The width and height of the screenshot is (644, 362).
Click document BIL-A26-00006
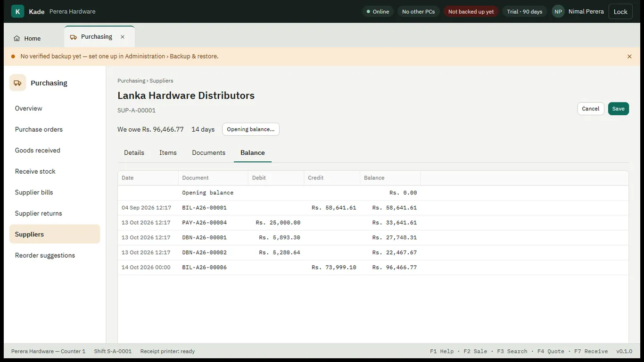click(205, 267)
